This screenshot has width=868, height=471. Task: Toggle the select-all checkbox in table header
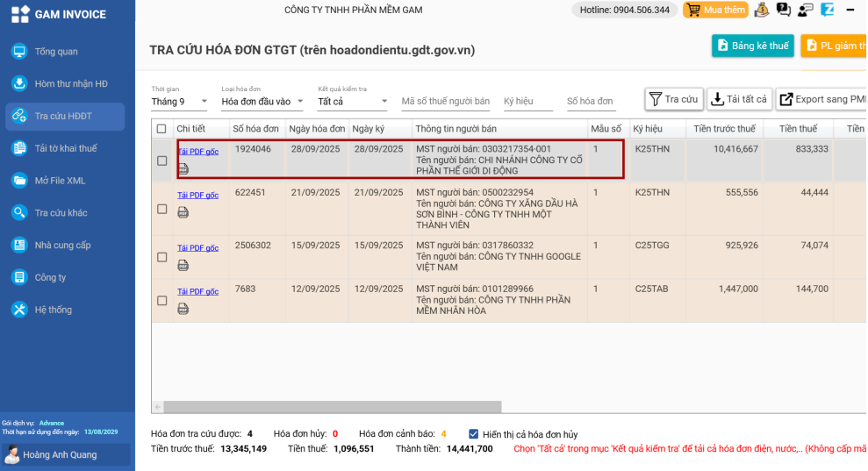[x=161, y=129]
